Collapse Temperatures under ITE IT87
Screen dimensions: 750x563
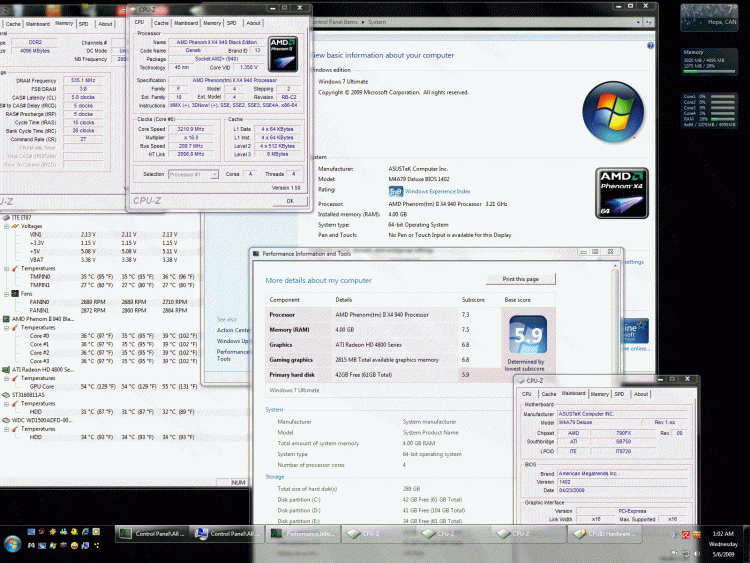tap(6, 268)
